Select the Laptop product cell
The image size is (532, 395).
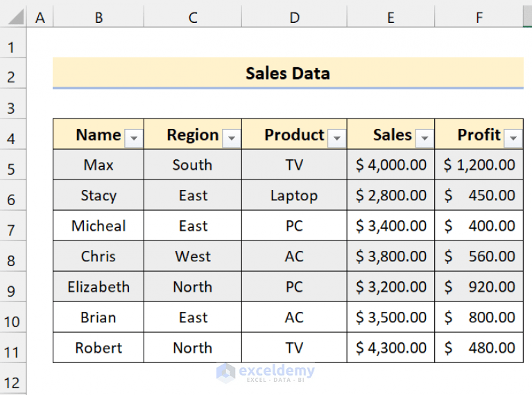(x=294, y=195)
